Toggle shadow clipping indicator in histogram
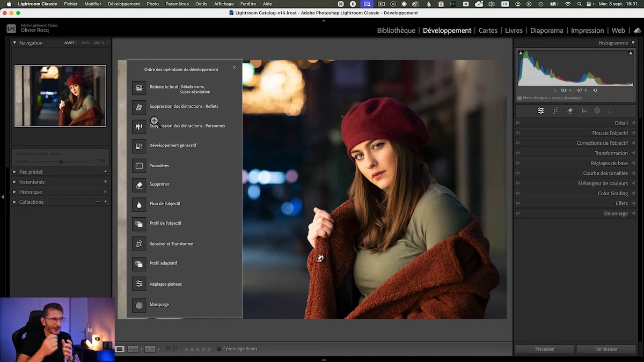The width and height of the screenshot is (644, 362). click(521, 53)
